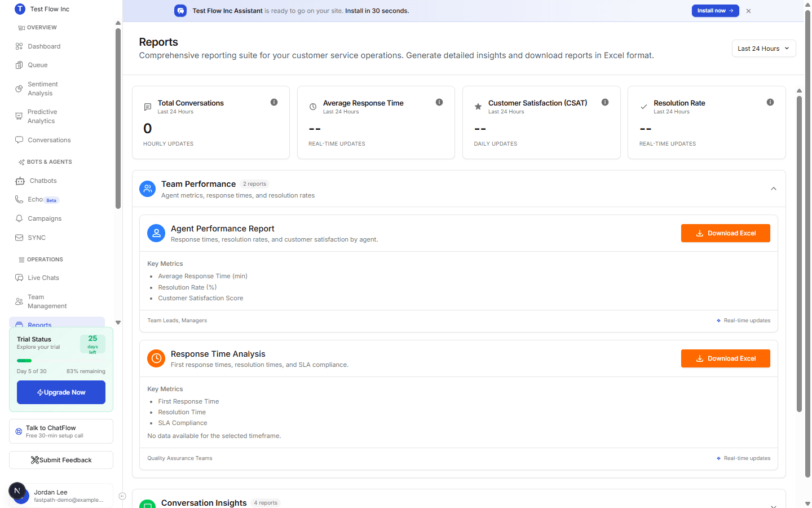Open Live Chats from sidebar

point(57,278)
